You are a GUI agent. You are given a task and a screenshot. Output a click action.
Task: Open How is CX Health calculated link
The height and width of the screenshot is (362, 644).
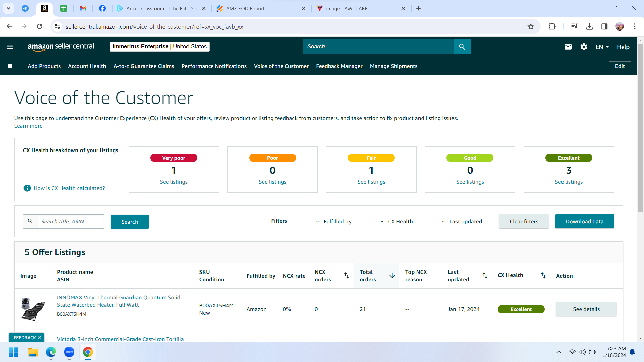[69, 188]
